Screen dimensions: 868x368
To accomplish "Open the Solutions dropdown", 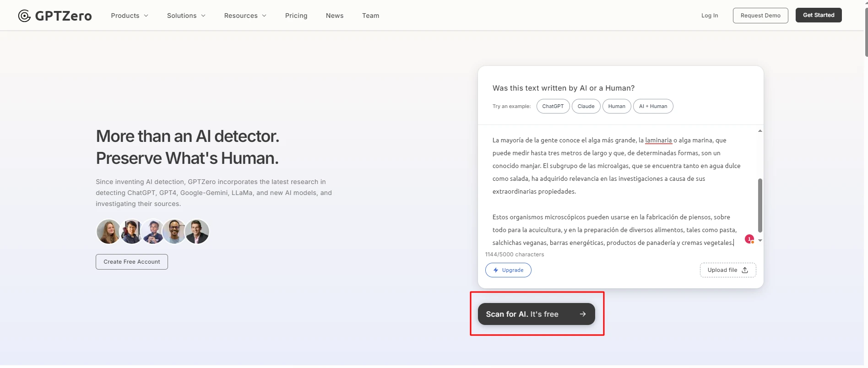I will (186, 16).
